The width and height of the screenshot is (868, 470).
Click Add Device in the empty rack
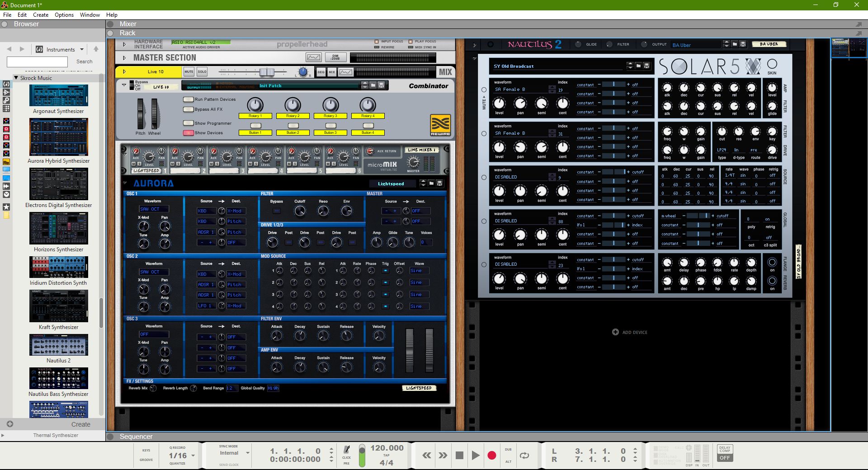coord(630,332)
